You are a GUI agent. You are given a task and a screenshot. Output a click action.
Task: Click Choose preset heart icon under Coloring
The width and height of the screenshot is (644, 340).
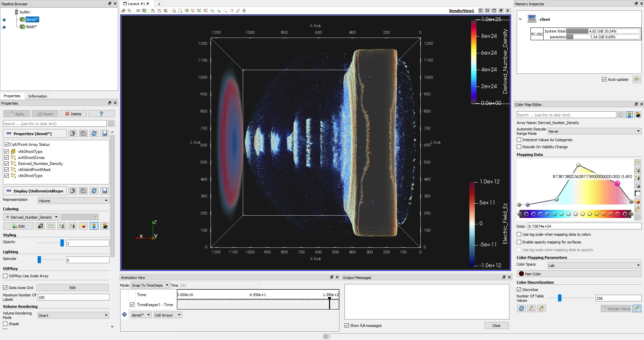(83, 226)
